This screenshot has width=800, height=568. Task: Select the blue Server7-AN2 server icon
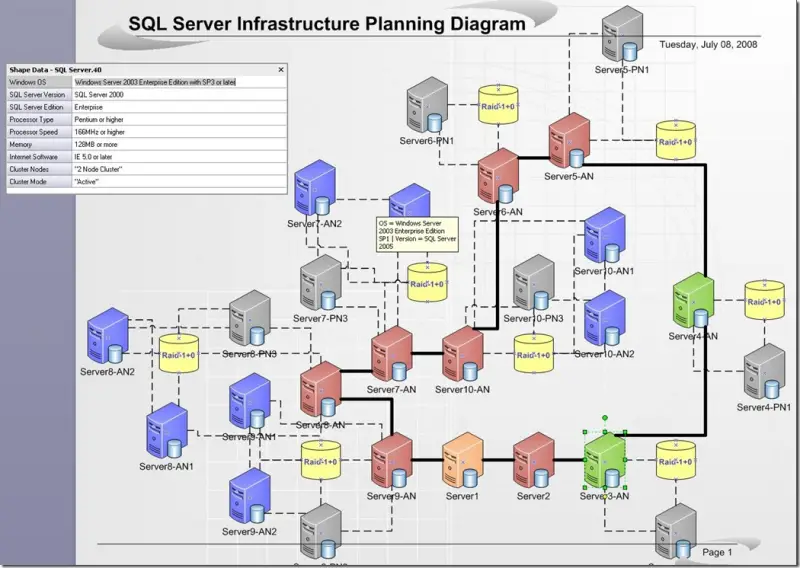315,188
